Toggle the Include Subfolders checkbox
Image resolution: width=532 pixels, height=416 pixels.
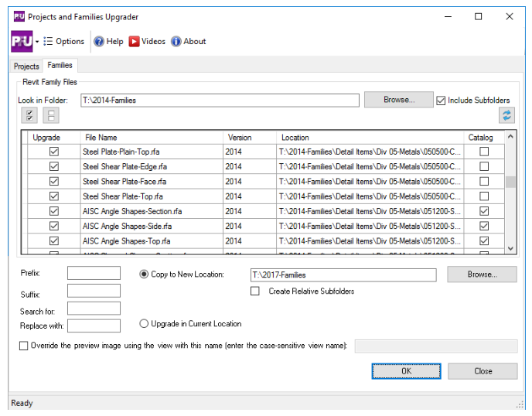tap(441, 101)
